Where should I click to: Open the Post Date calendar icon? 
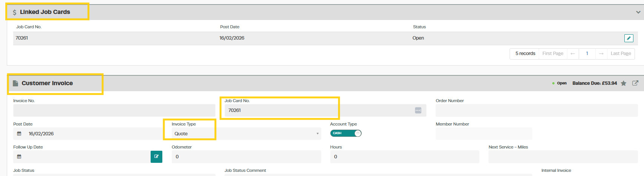click(19, 134)
